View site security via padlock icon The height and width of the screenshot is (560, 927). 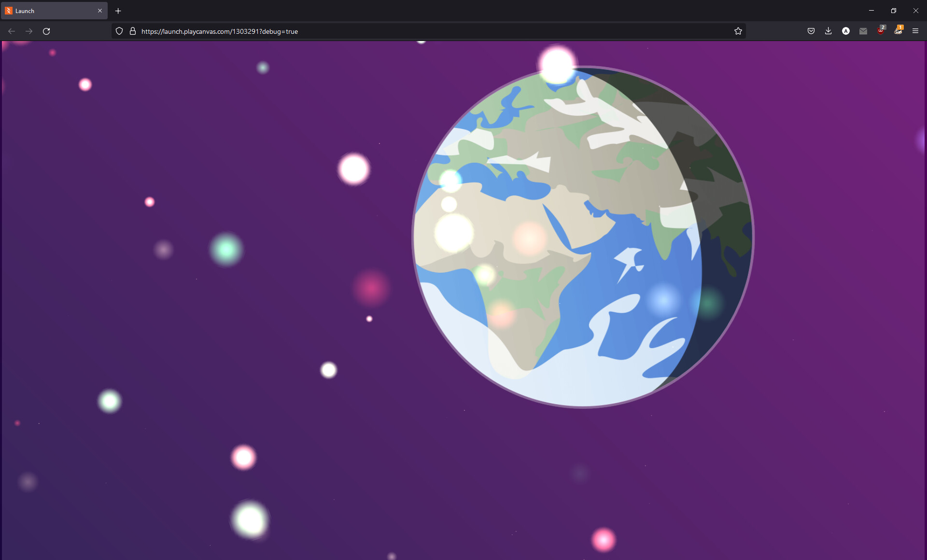point(133,31)
